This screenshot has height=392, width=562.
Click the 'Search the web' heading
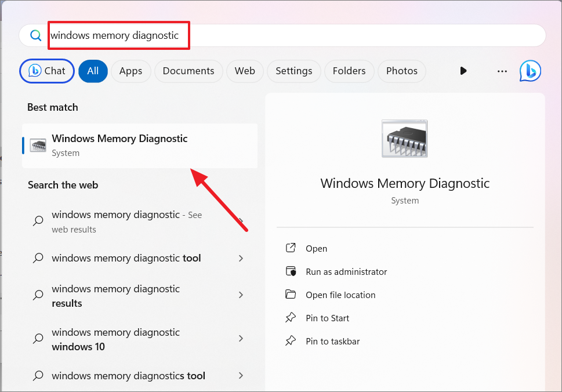click(x=63, y=185)
